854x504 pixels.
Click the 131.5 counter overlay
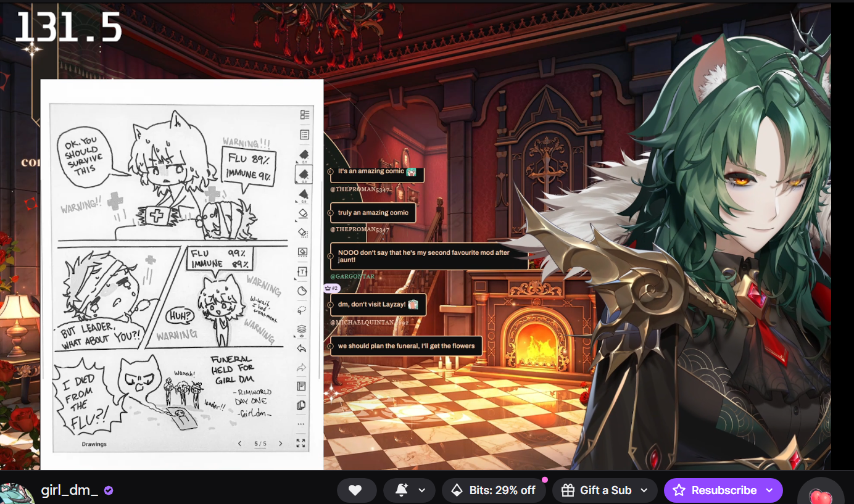[x=68, y=28]
